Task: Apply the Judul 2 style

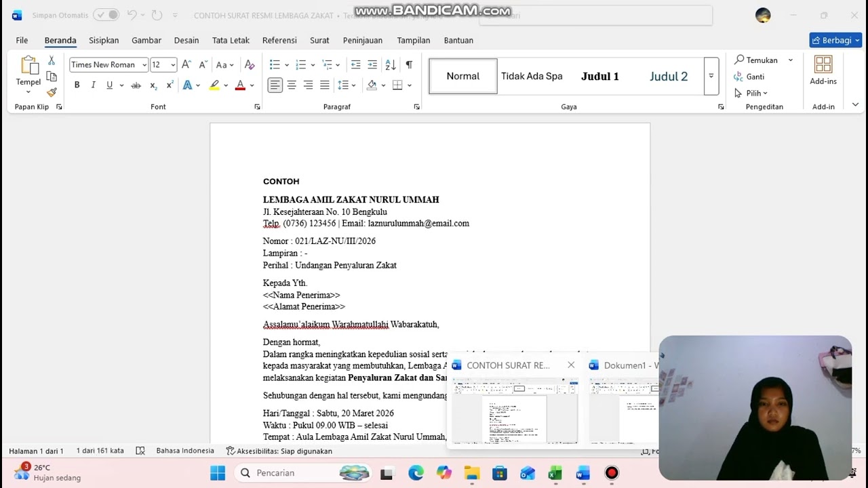Action: (x=669, y=76)
